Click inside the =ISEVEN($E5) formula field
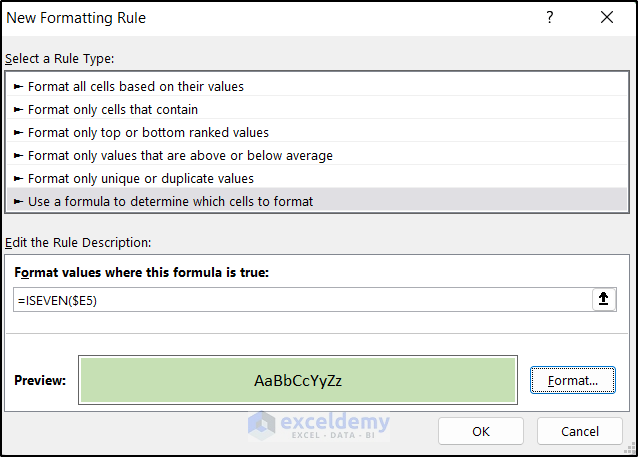The height and width of the screenshot is (457, 638). [x=300, y=300]
